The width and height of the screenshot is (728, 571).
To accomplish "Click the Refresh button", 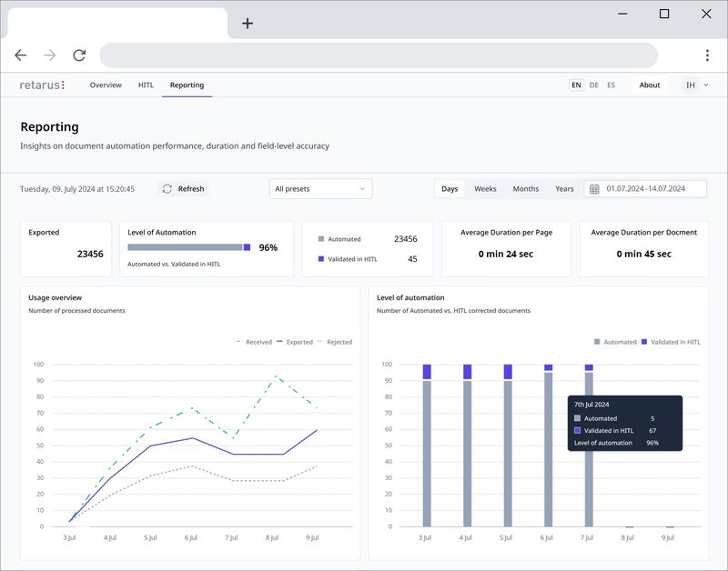I will pos(184,189).
